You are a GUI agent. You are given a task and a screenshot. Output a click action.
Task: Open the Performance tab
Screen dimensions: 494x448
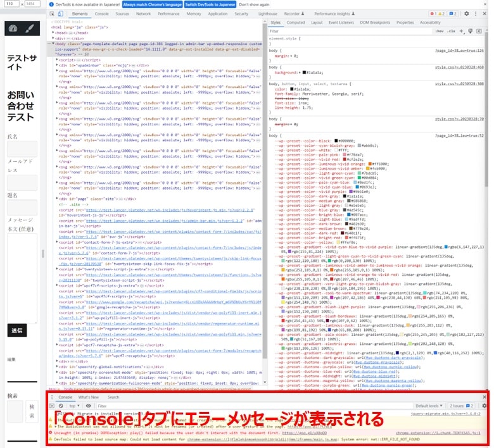click(x=168, y=14)
